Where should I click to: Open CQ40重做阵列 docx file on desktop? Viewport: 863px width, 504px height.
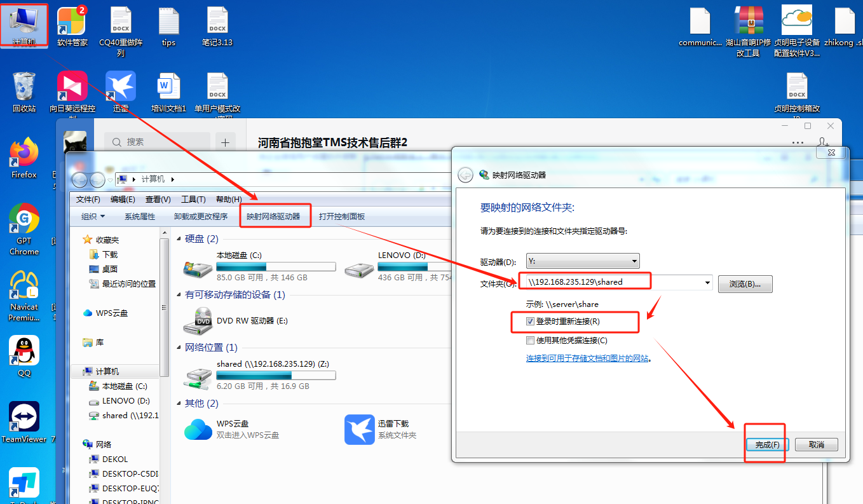click(121, 32)
